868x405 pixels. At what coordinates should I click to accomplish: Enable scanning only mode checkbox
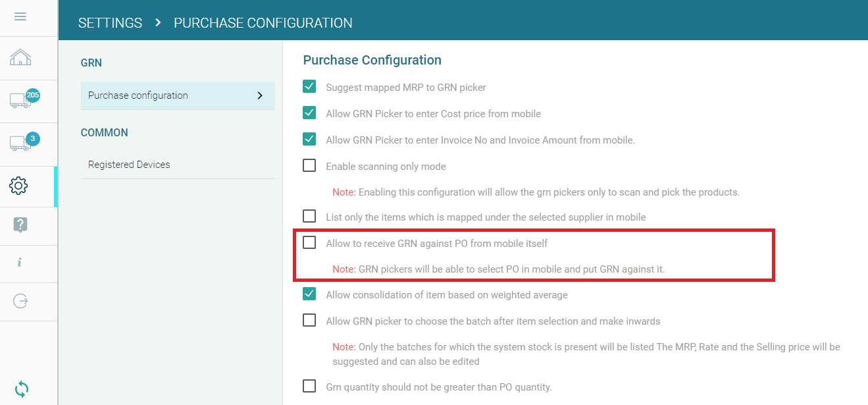click(309, 166)
